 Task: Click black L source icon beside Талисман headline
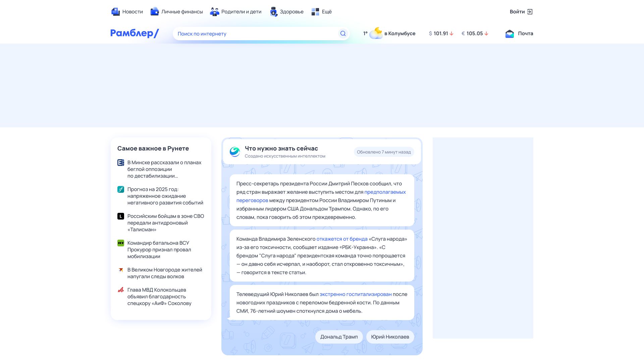pos(121,216)
